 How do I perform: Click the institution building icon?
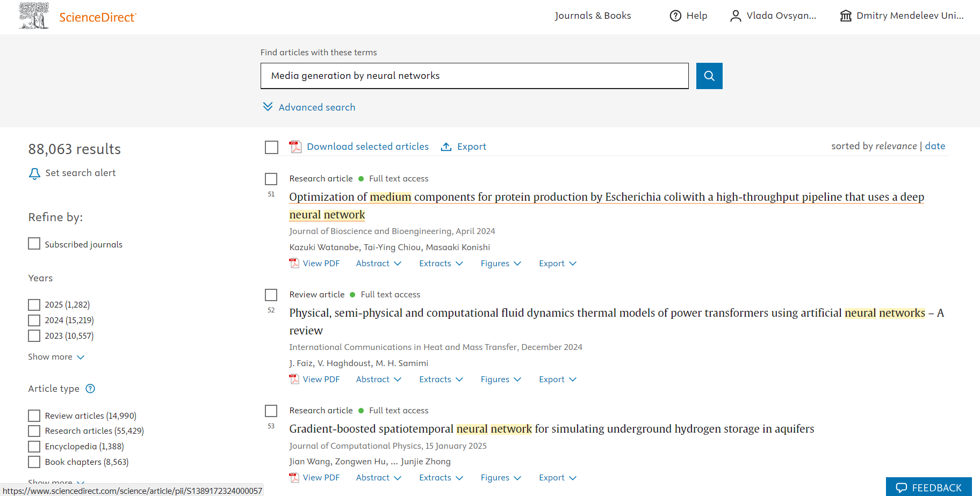pyautogui.click(x=846, y=16)
